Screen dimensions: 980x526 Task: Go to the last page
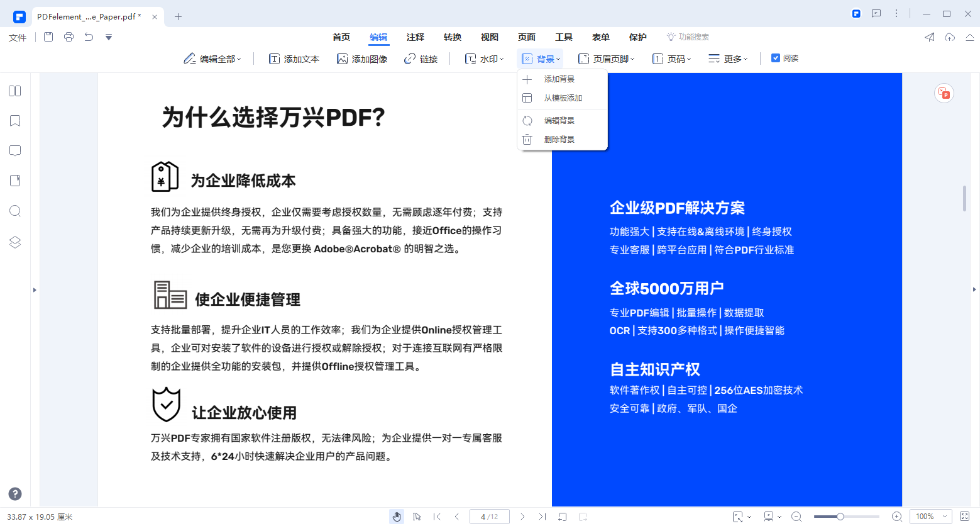541,517
